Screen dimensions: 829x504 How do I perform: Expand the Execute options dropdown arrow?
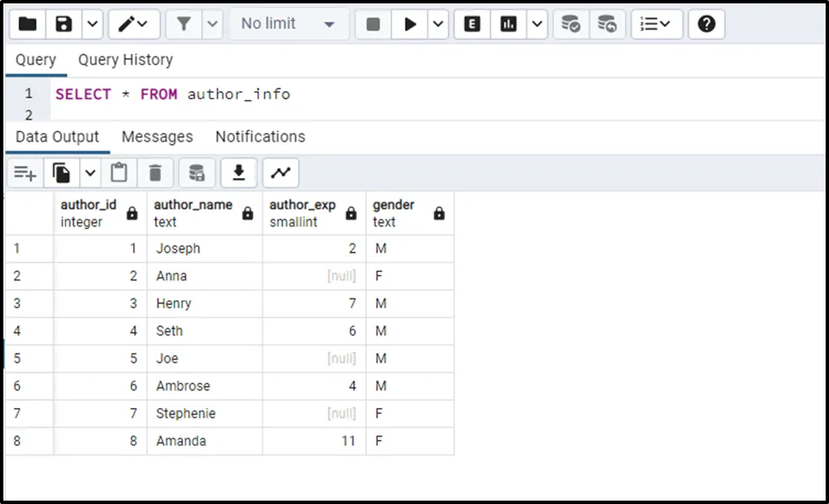point(438,24)
